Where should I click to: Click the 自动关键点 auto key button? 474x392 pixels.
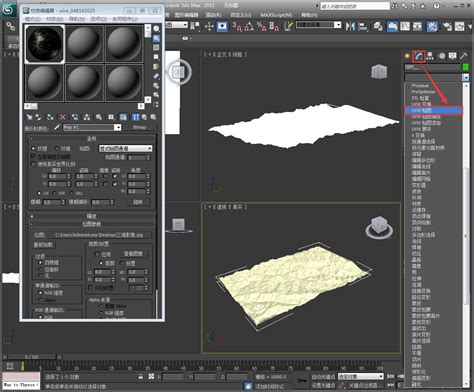coord(323,377)
